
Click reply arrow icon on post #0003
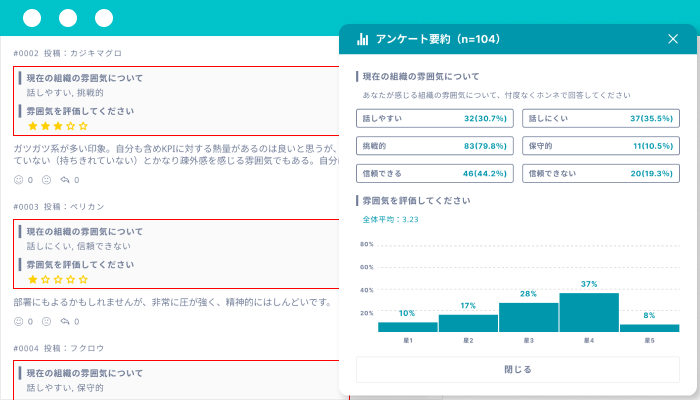[65, 321]
